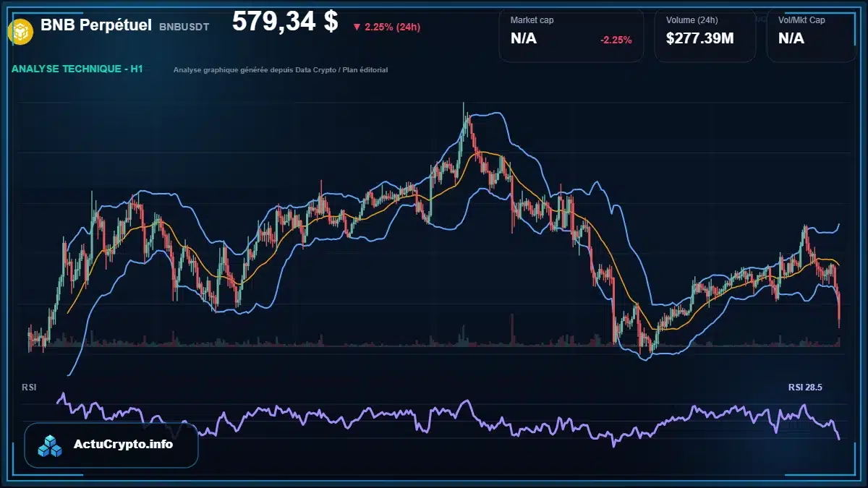The width and height of the screenshot is (868, 488).
Task: Click the "RSI 28.5" value label
Action: click(805, 388)
